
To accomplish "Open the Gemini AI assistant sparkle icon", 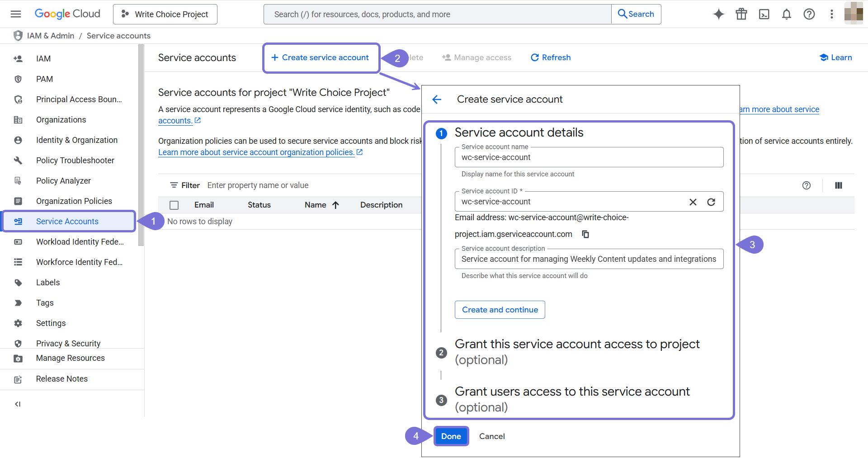I will 718,14.
